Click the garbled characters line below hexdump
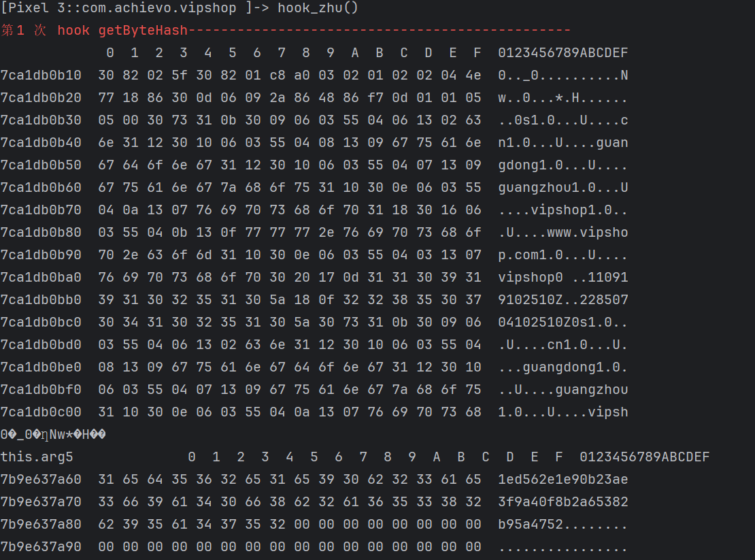Viewport: 755px width, 560px height. click(53, 435)
